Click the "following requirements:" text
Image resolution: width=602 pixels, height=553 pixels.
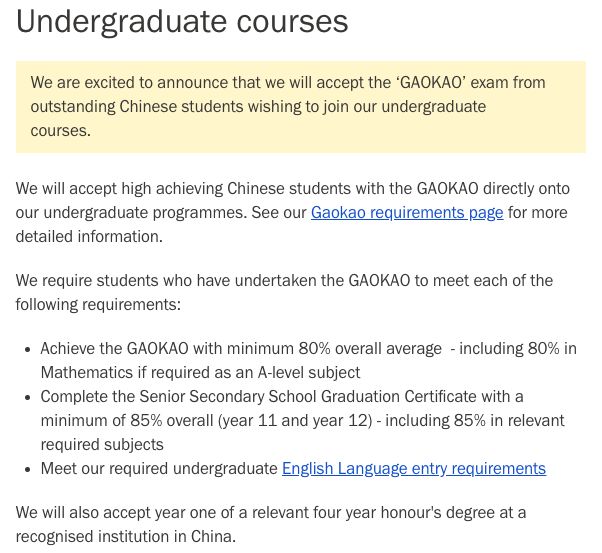tap(98, 304)
